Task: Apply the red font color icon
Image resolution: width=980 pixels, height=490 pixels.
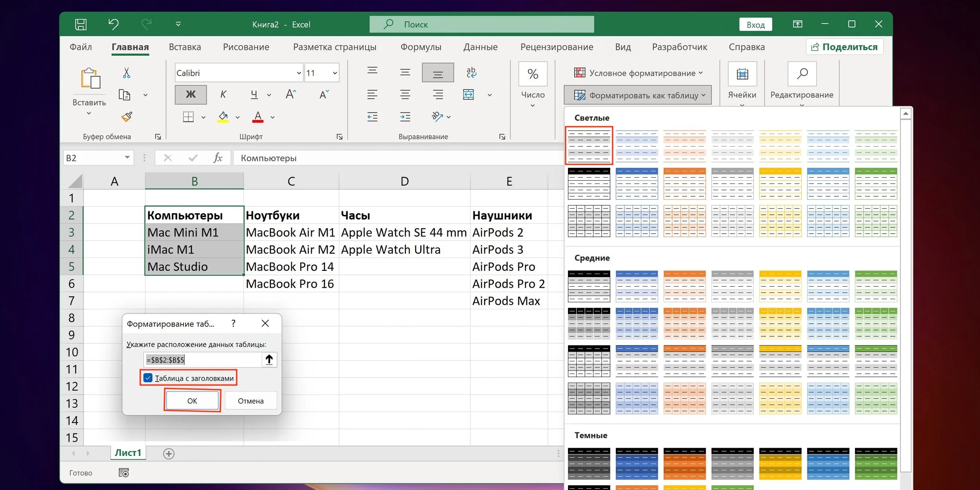Action: (258, 117)
